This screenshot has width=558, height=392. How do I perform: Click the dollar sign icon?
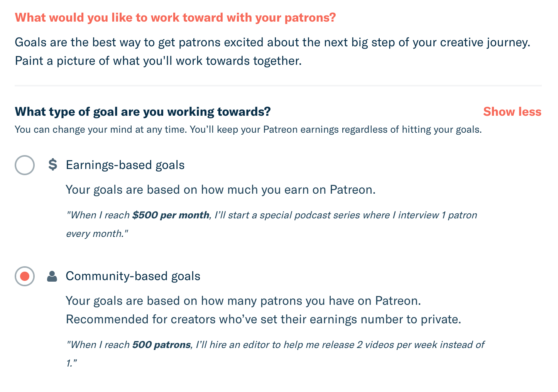point(52,165)
